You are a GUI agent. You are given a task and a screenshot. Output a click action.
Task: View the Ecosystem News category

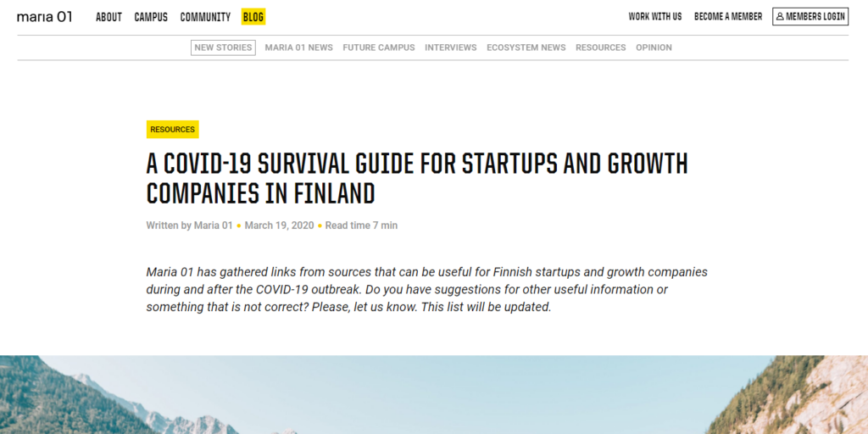click(x=526, y=47)
